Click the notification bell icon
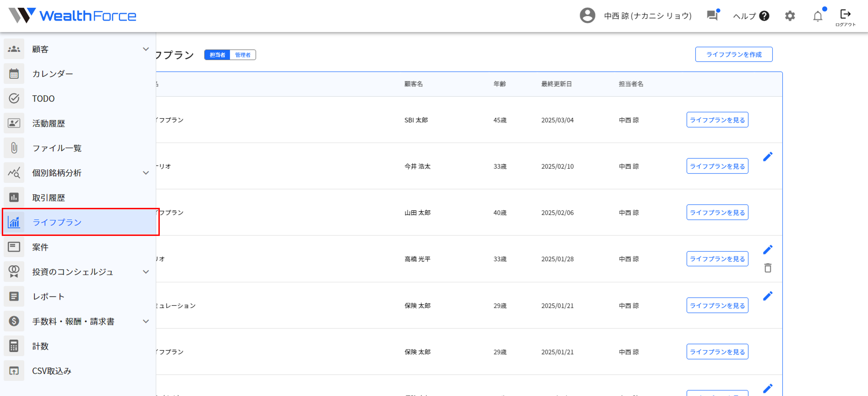 point(817,16)
